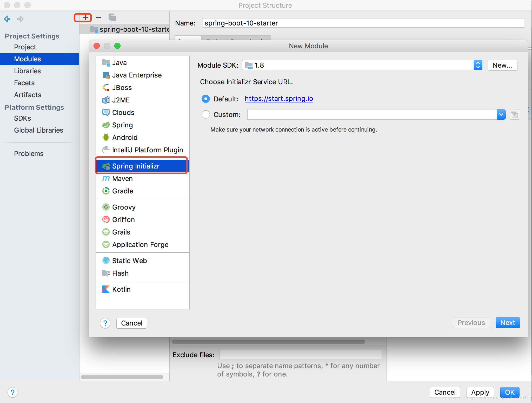Viewport: 532px width, 403px height.
Task: Choose Gradle module type
Action: [x=142, y=191]
